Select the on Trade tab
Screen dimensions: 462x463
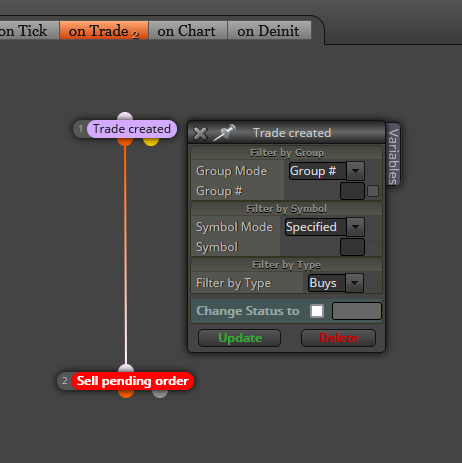pos(104,31)
